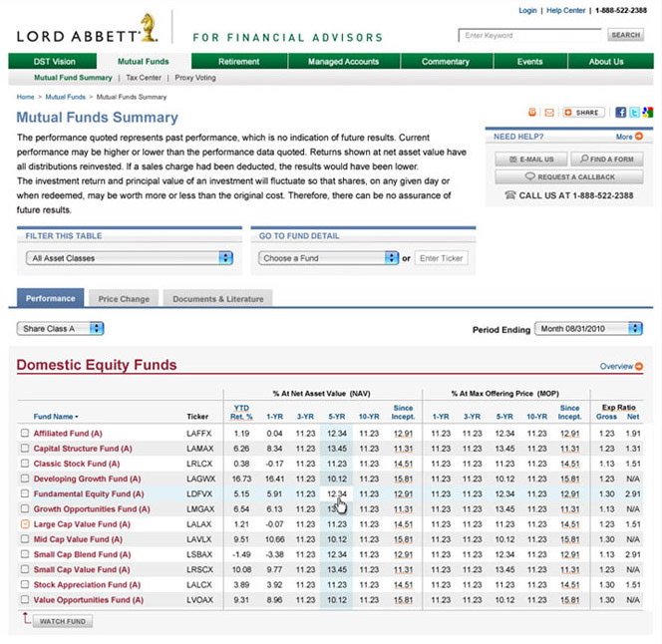This screenshot has height=644, width=662.
Task: Sort by the YTD Ret. % column
Action: point(241,412)
